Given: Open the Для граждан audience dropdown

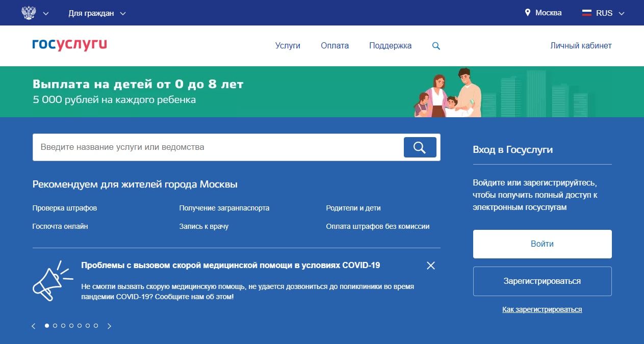Looking at the screenshot, I should tap(97, 13).
